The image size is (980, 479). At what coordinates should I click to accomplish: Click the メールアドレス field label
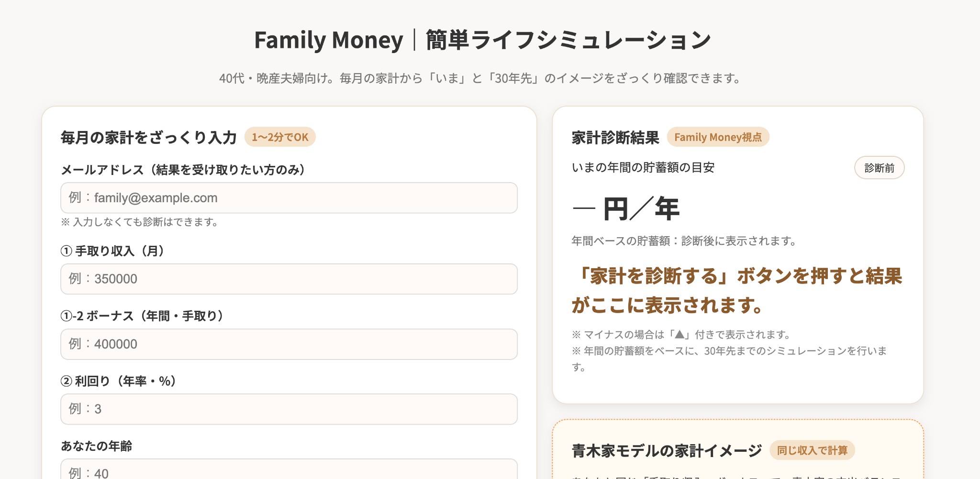[x=183, y=170]
